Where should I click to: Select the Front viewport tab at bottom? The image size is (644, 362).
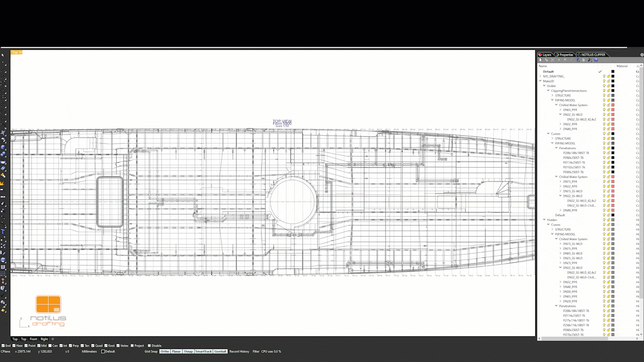(34, 339)
